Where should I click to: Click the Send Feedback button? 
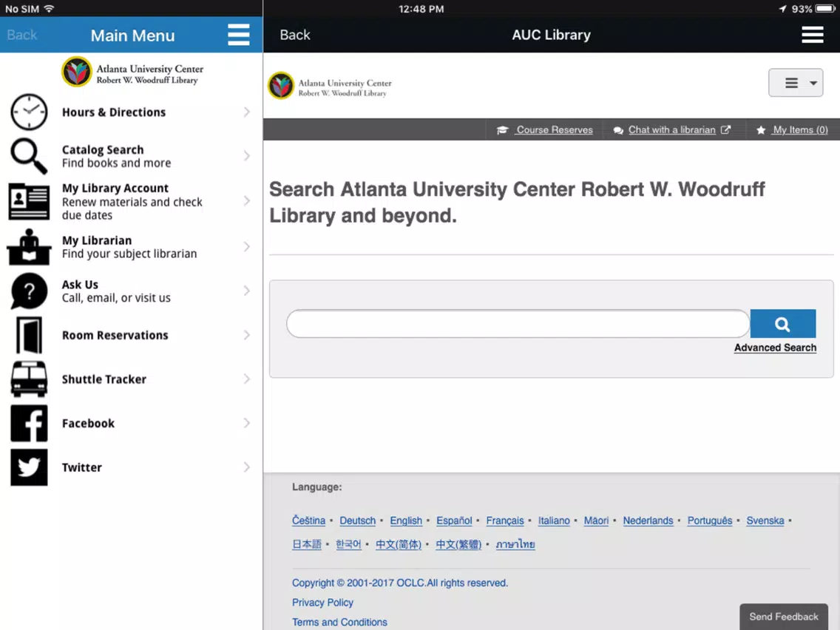click(x=784, y=617)
